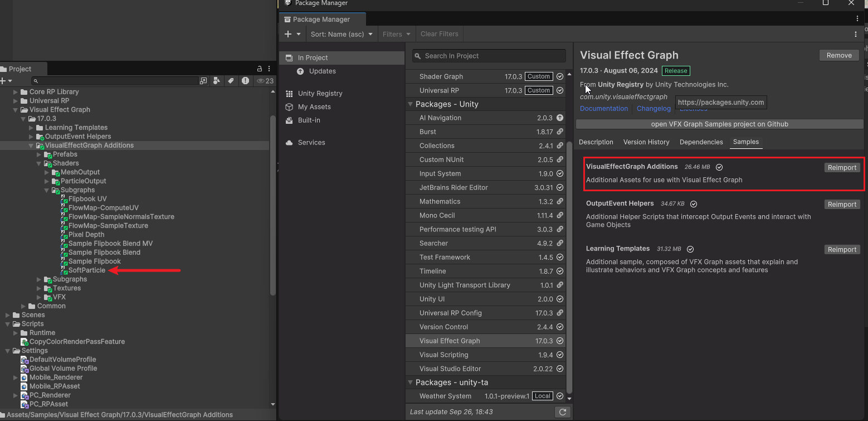Click the Search by Label tag icon
The image size is (868, 421).
pyautogui.click(x=231, y=81)
